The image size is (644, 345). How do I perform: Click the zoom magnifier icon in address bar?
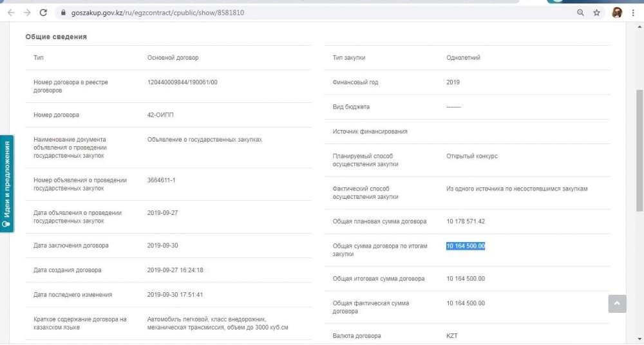click(x=580, y=12)
